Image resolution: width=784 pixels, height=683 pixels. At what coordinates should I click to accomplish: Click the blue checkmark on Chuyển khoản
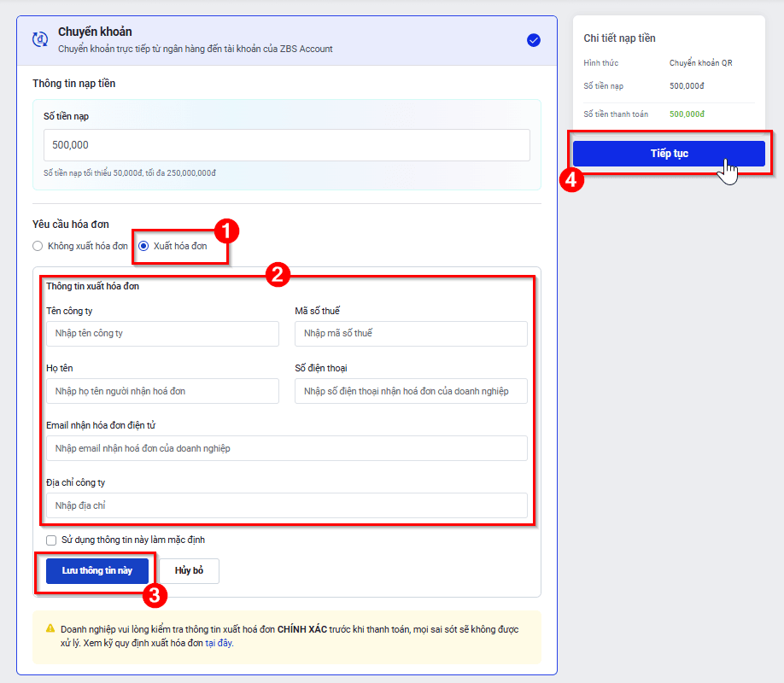pyautogui.click(x=534, y=39)
